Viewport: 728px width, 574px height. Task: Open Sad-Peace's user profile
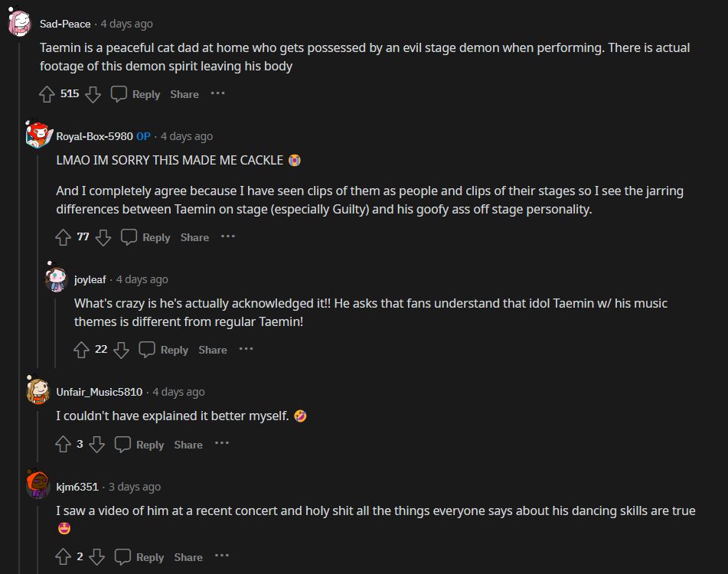(x=64, y=24)
